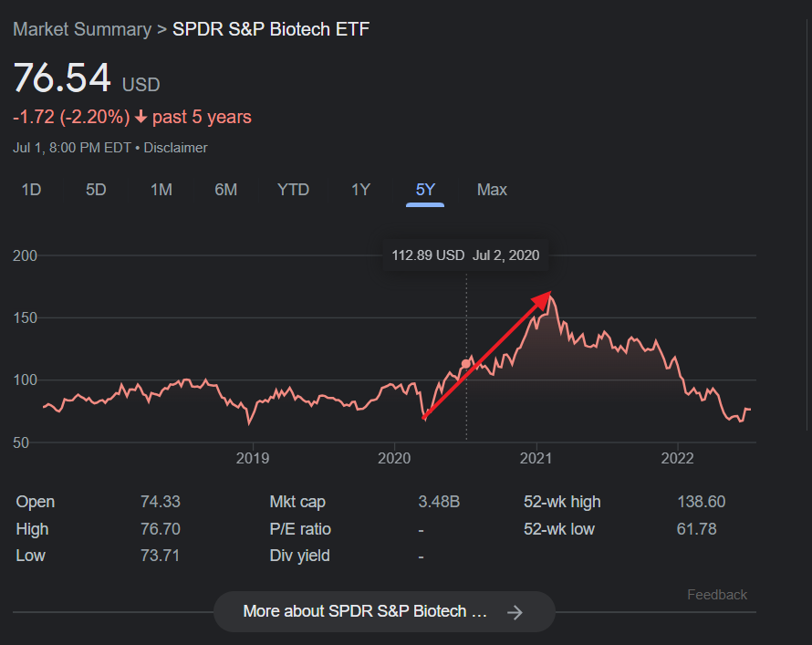This screenshot has width=812, height=645.
Task: Select the 1D time range tab
Action: pyautogui.click(x=31, y=190)
